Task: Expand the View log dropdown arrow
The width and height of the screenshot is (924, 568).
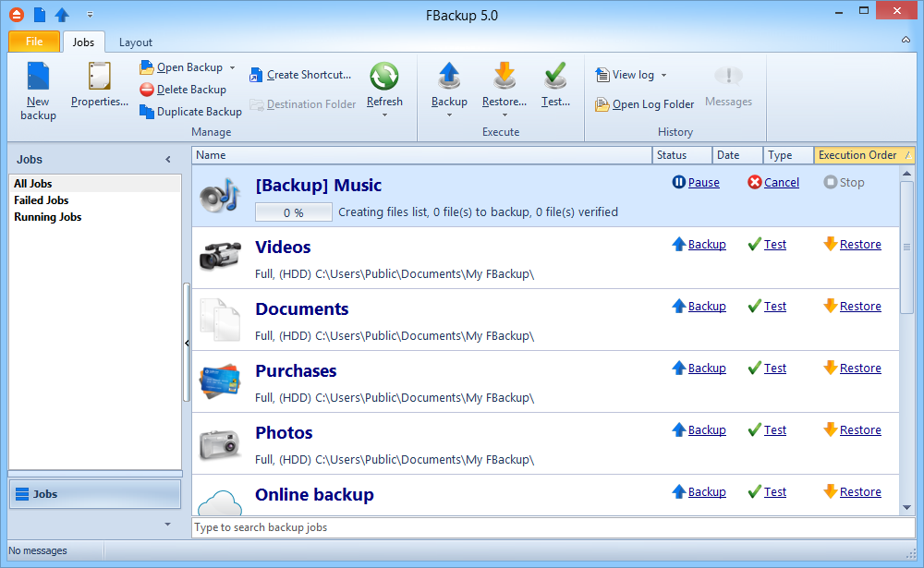Action: point(663,75)
